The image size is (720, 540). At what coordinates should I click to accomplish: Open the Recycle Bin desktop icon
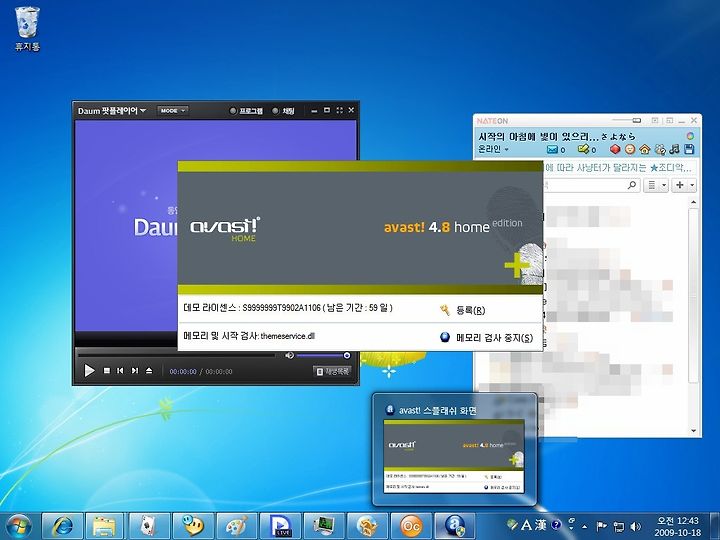27,28
